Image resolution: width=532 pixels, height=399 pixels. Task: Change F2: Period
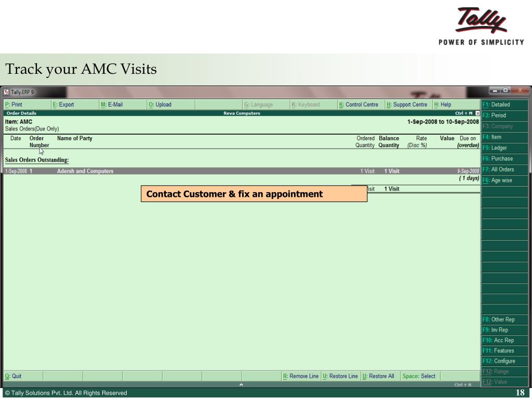504,115
